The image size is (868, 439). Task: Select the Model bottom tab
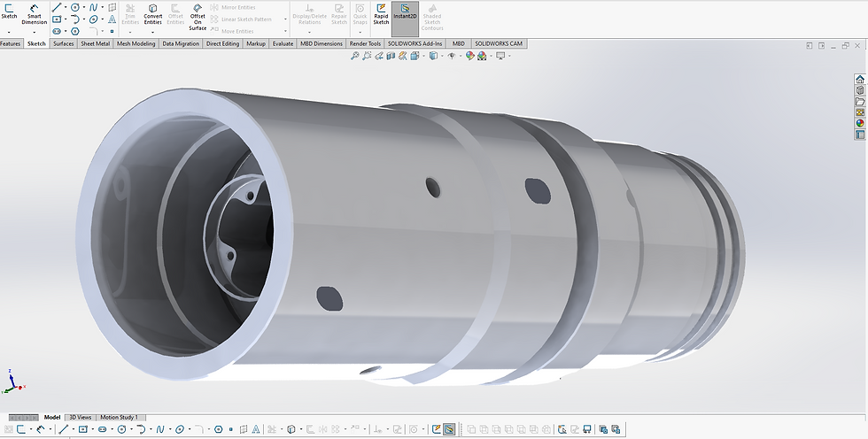tap(52, 418)
